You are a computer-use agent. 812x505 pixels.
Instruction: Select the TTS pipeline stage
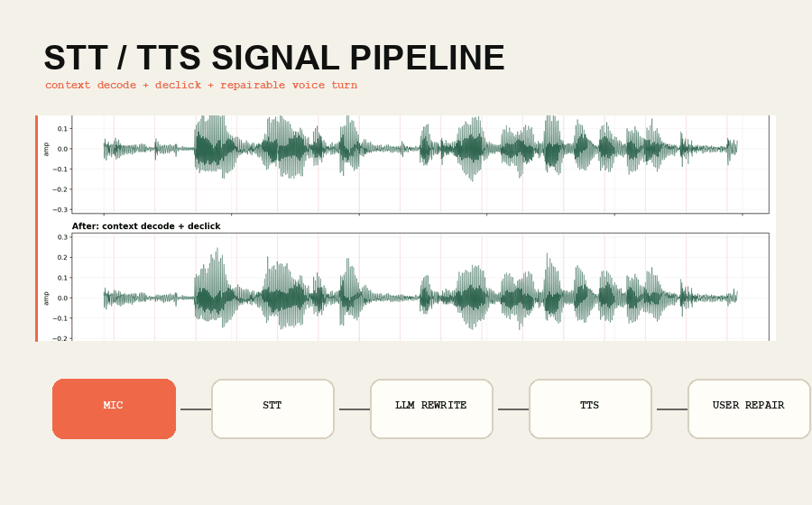click(x=590, y=409)
